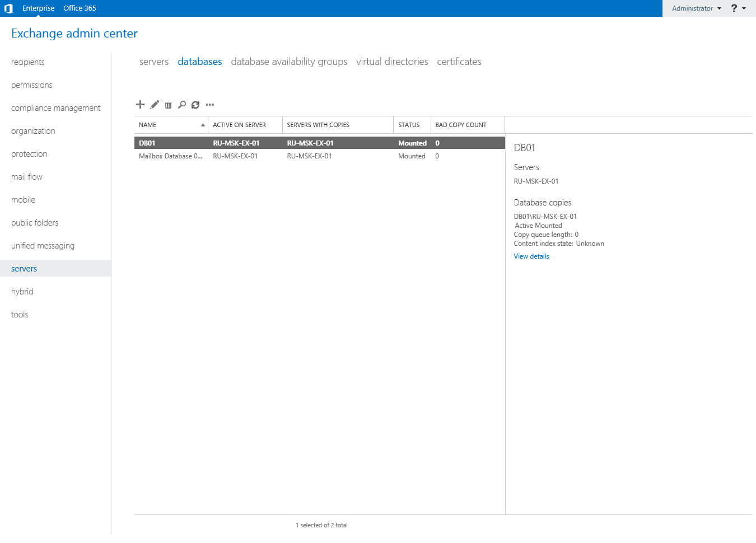
Task: Sort by SERVERS WITH COPIES column
Action: (x=338, y=125)
